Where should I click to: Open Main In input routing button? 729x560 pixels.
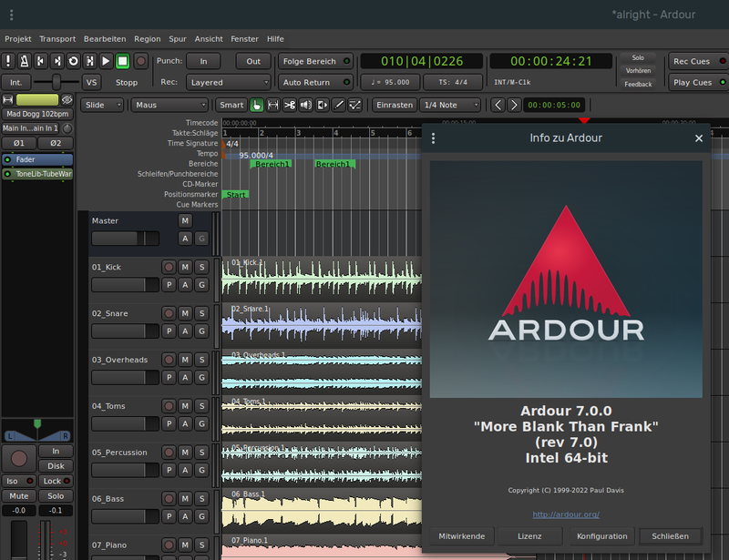pos(30,128)
